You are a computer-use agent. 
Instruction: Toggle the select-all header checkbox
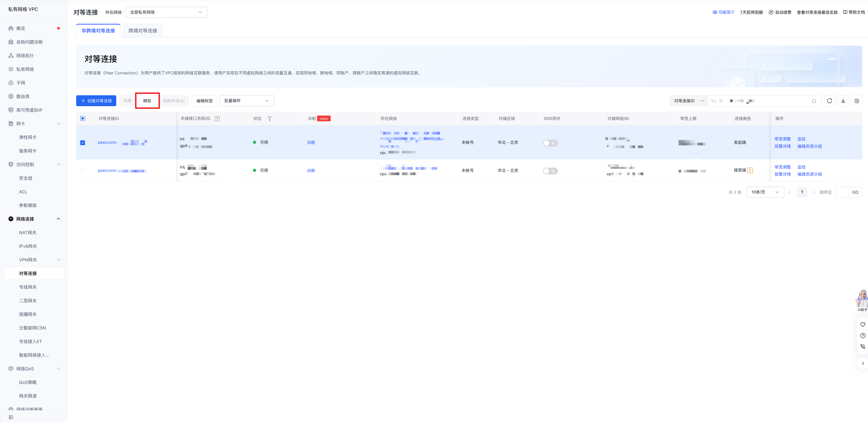pyautogui.click(x=83, y=118)
